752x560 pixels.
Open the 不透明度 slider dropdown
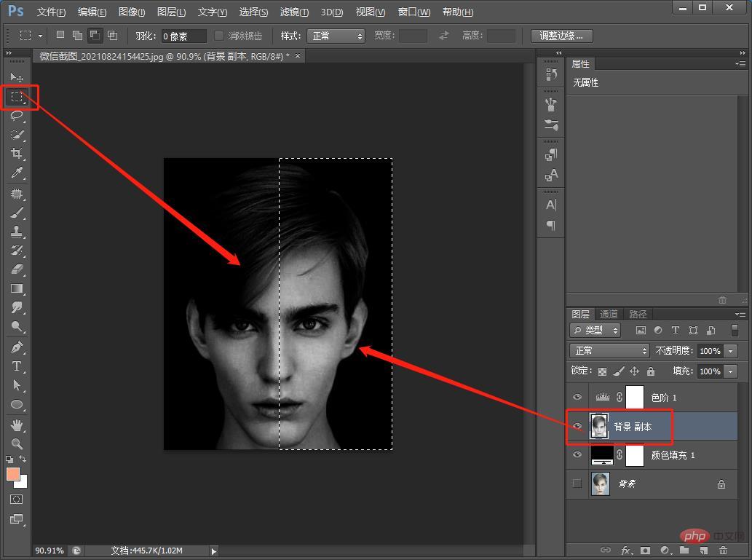pyautogui.click(x=730, y=351)
